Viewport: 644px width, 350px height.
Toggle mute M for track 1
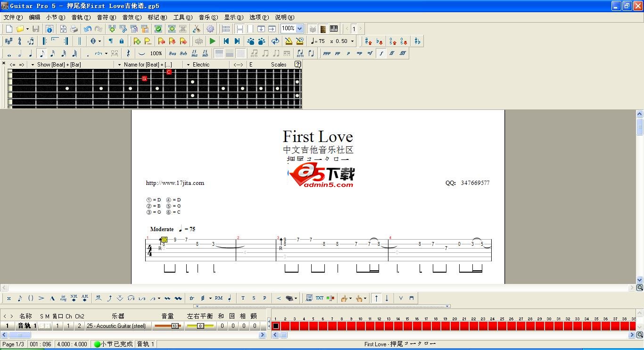pyautogui.click(x=48, y=326)
